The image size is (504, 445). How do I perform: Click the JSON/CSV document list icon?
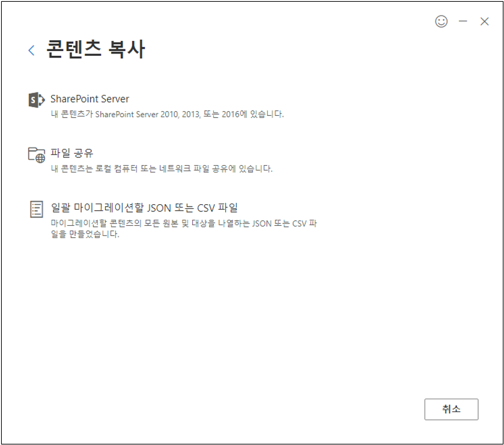36,209
